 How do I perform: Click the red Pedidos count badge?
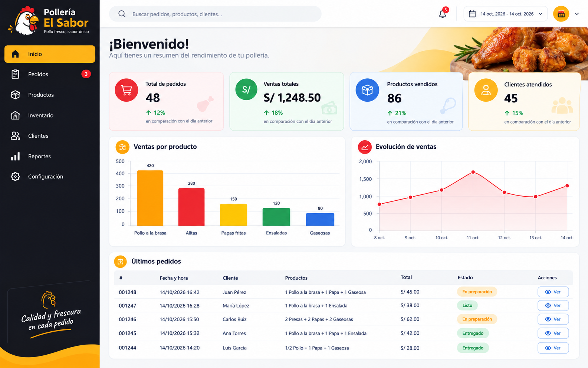(86, 74)
